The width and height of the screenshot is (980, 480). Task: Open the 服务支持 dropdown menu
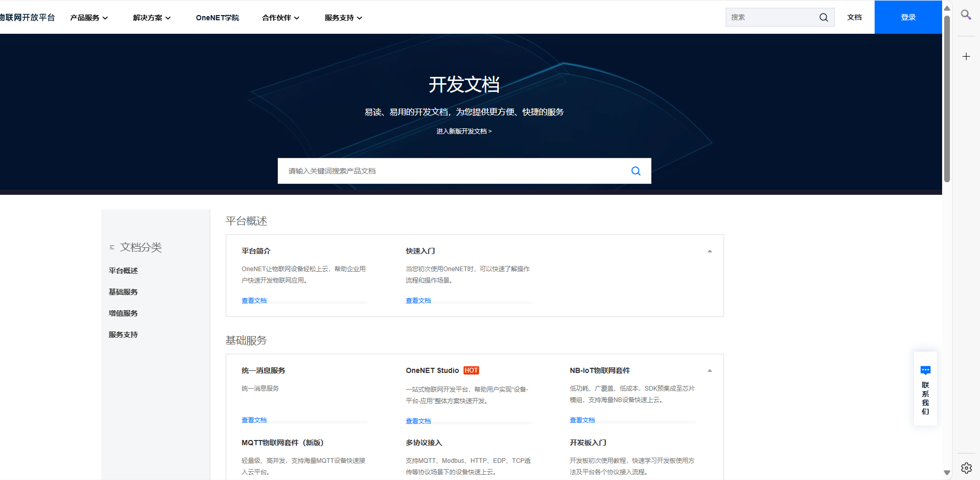(342, 17)
